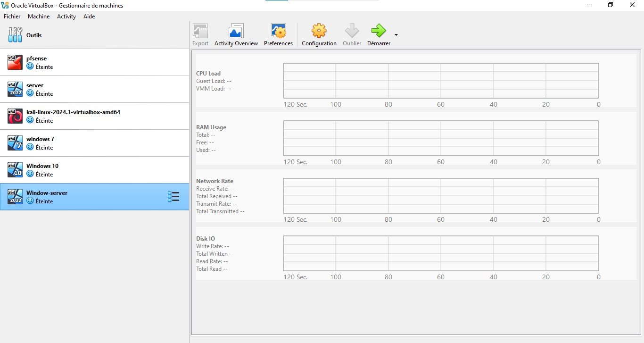Open the Preferences toolbar icon
644x343 pixels.
(278, 32)
